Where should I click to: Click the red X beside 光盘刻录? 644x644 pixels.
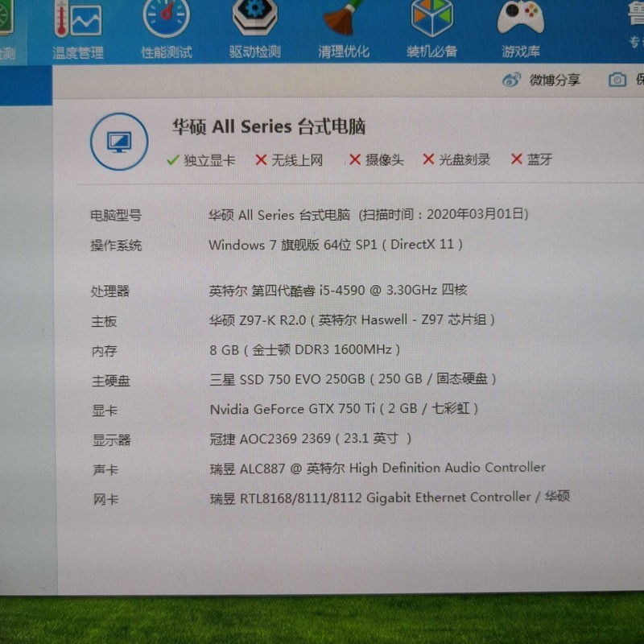pyautogui.click(x=428, y=159)
